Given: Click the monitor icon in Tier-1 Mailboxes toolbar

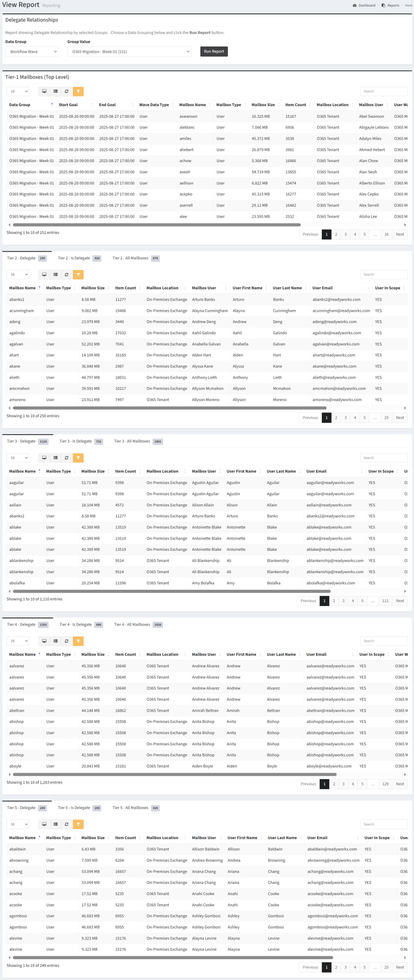Looking at the screenshot, I should pos(44,91).
